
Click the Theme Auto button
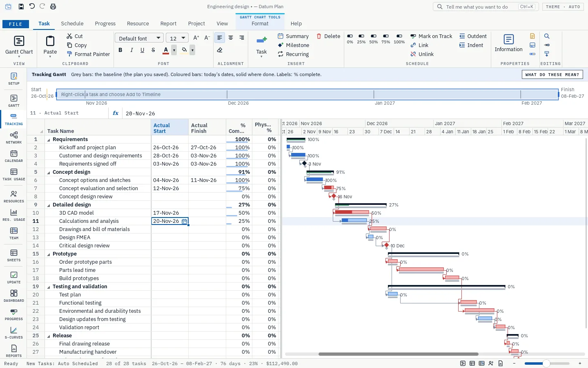click(563, 7)
